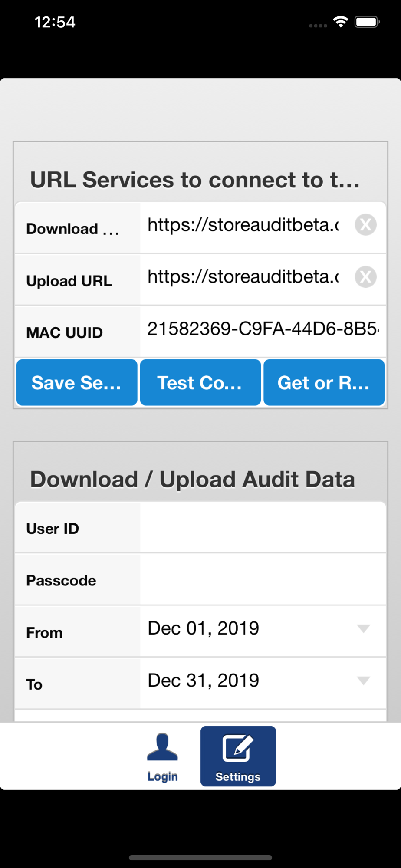The height and width of the screenshot is (868, 401).
Task: Clear the Upload URL field with X icon
Action: 365,277
